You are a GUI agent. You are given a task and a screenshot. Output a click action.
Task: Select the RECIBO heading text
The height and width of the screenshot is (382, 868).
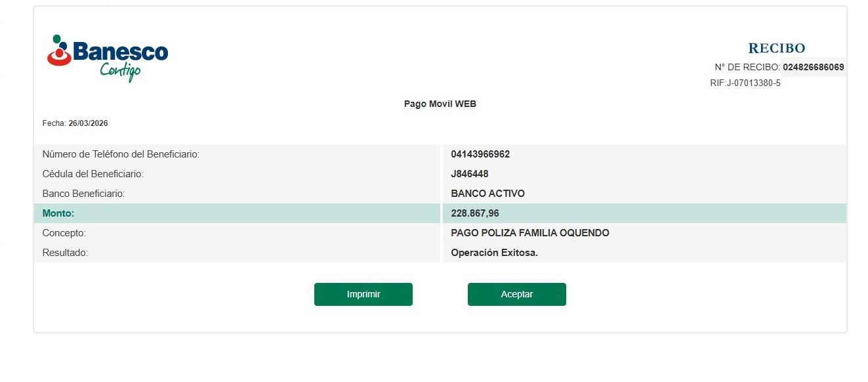tap(776, 48)
